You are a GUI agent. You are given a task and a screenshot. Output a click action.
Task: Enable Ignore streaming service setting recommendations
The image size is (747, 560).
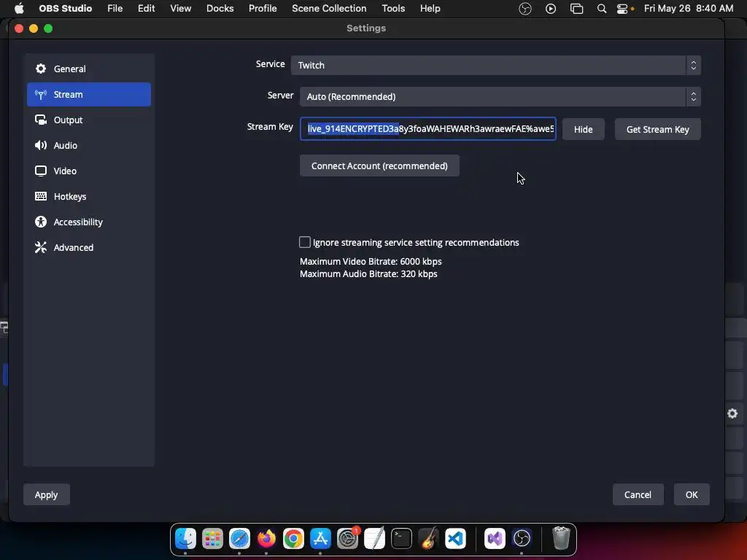[x=304, y=242]
